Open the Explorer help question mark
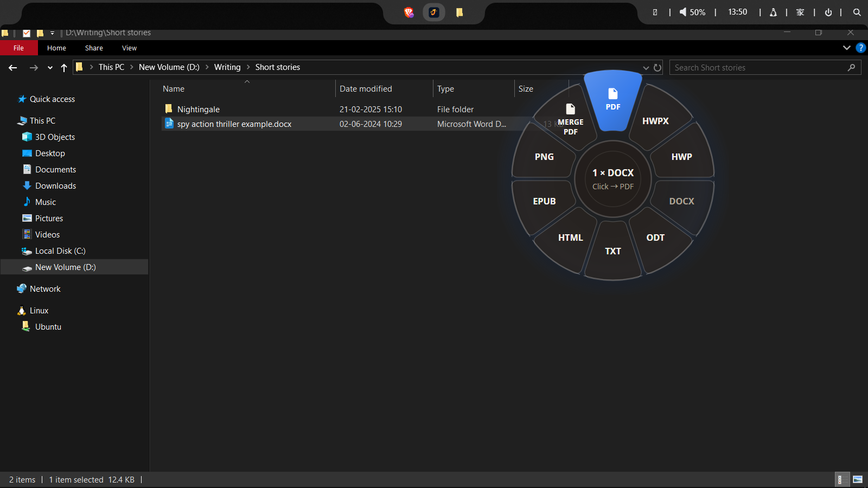 pyautogui.click(x=860, y=48)
